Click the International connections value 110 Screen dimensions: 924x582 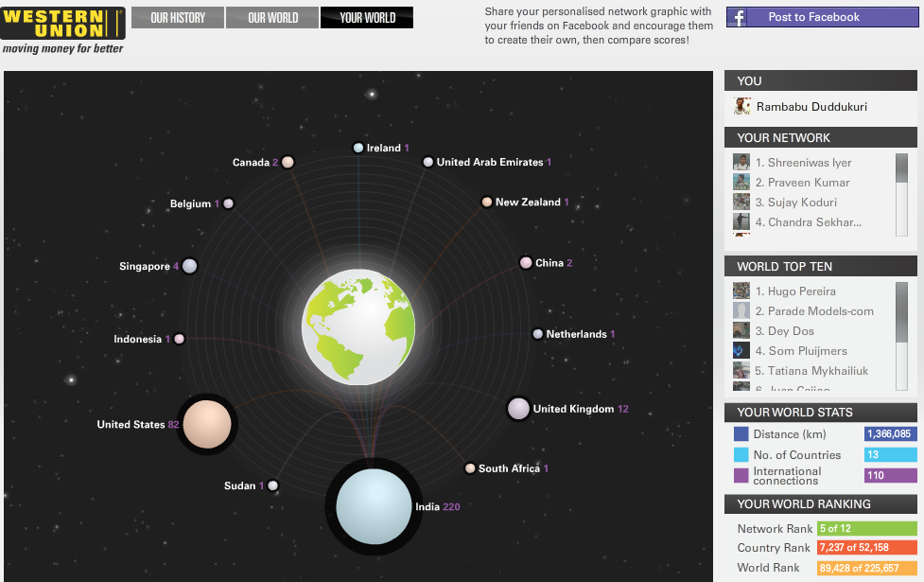tap(890, 475)
